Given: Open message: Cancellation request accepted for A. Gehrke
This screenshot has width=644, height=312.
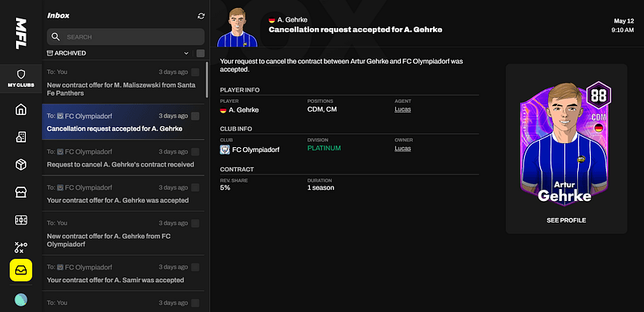Looking at the screenshot, I should [x=123, y=121].
